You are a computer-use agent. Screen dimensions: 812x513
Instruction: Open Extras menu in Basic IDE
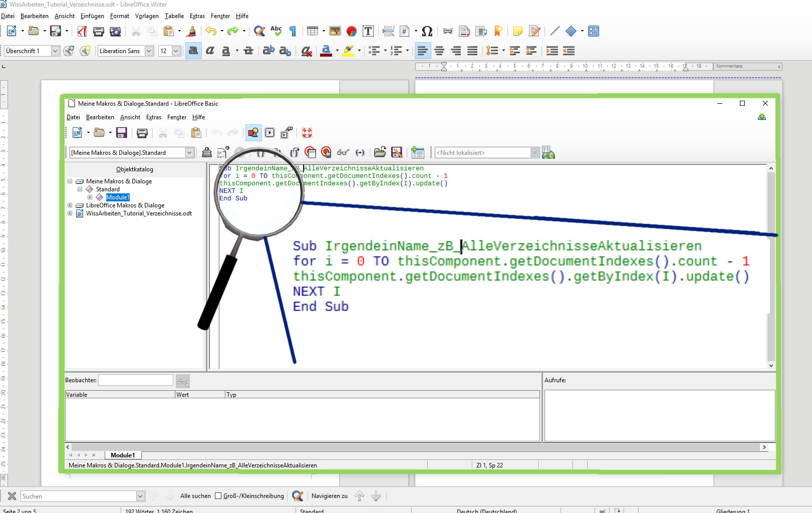[x=154, y=117]
